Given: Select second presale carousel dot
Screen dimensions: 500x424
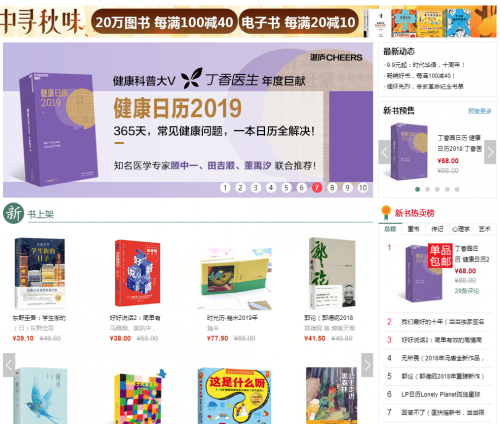Looking at the screenshot, I should [427, 189].
